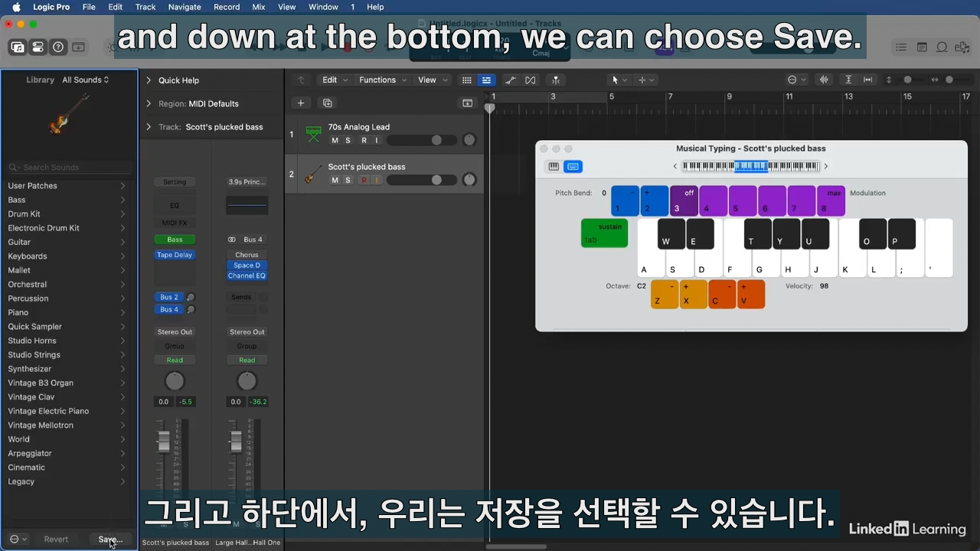Open the View dropdown in Tracks toolbar
This screenshot has width=980, height=551.
click(432, 80)
